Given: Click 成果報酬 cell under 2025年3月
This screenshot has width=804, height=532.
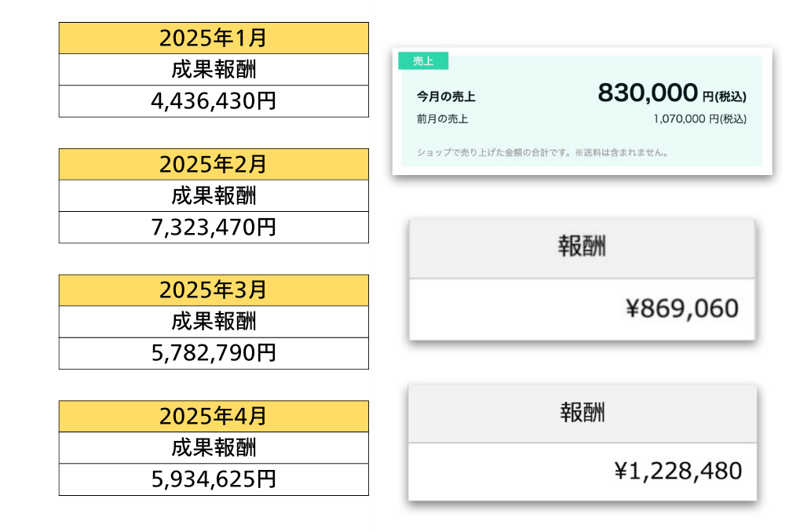Looking at the screenshot, I should (214, 322).
